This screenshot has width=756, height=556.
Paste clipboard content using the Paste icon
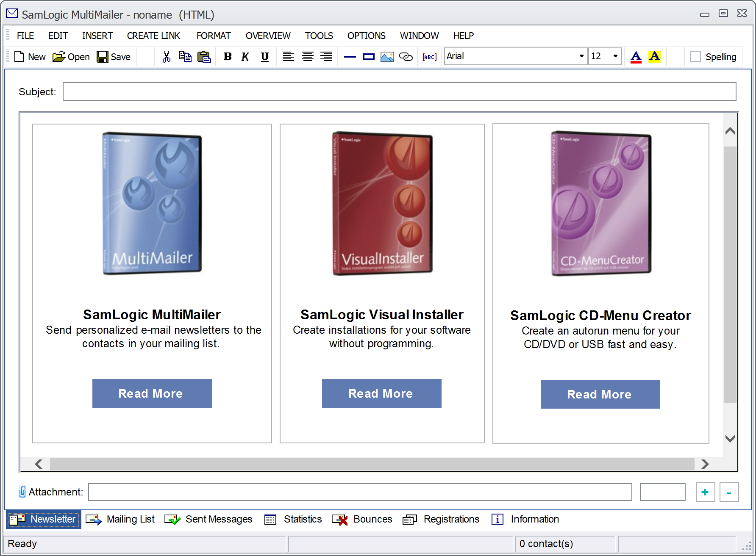tap(204, 57)
